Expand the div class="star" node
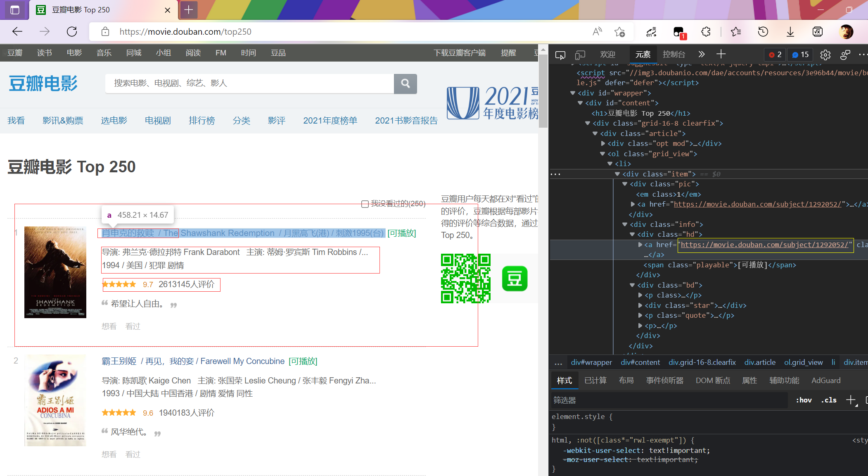The image size is (868, 476). tap(640, 305)
